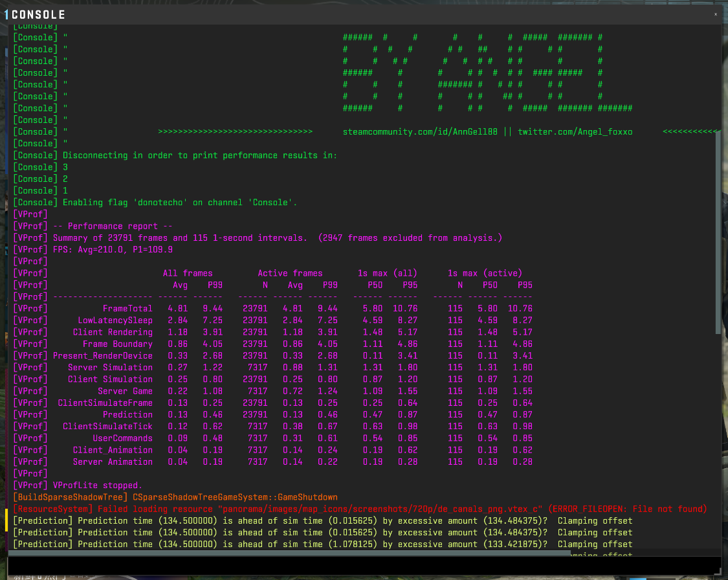Click the countdown line showing 3
Viewport: 728px width, 580px height.
pos(40,167)
